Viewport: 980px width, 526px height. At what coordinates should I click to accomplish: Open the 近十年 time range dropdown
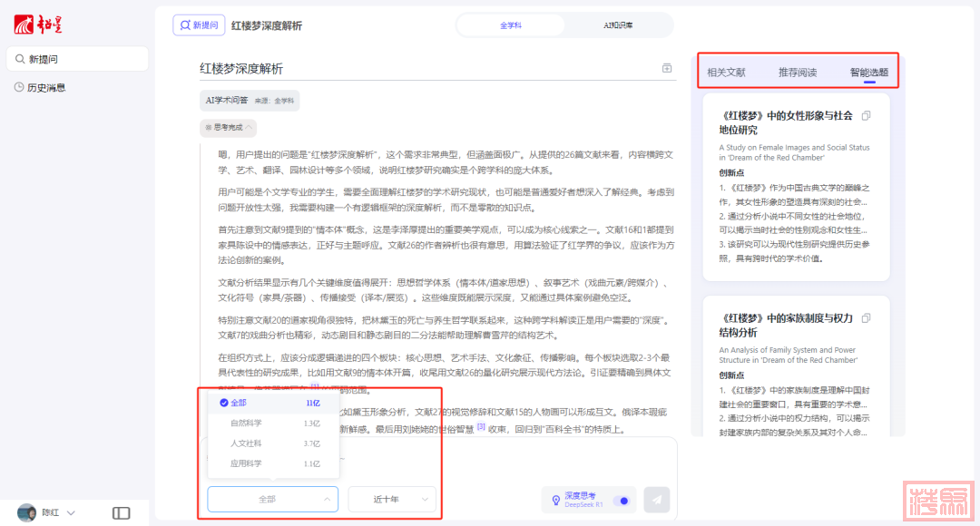click(x=391, y=499)
